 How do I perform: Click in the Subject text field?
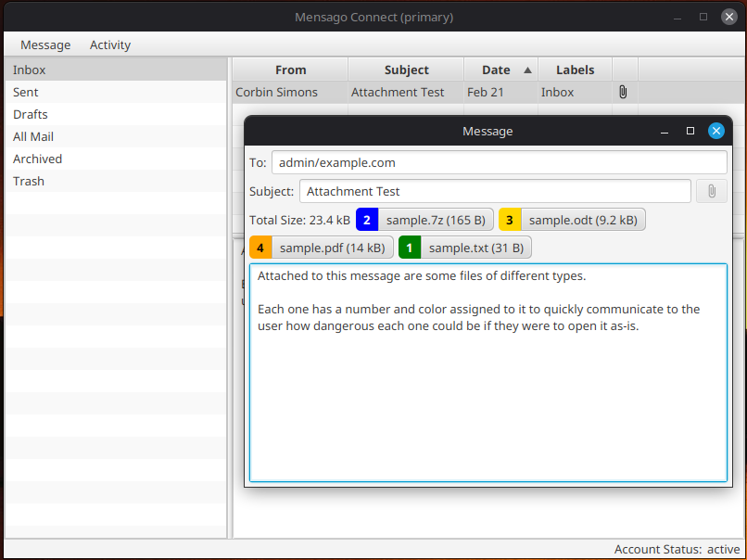[495, 191]
